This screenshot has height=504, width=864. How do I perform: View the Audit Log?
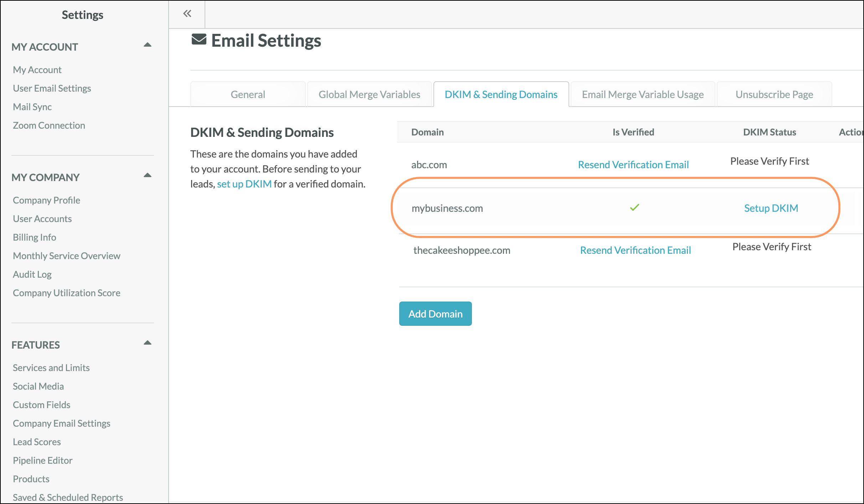32,274
